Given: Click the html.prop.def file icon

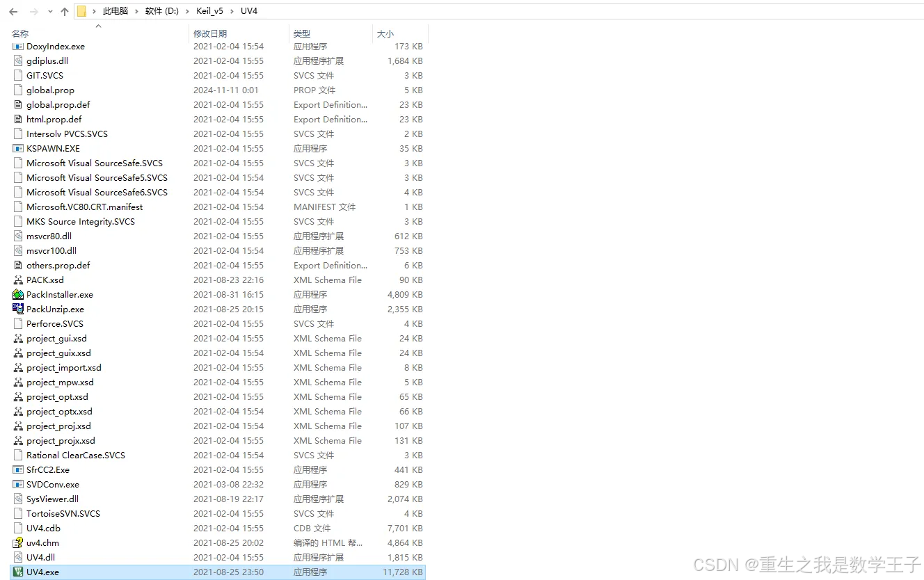Looking at the screenshot, I should 18,119.
